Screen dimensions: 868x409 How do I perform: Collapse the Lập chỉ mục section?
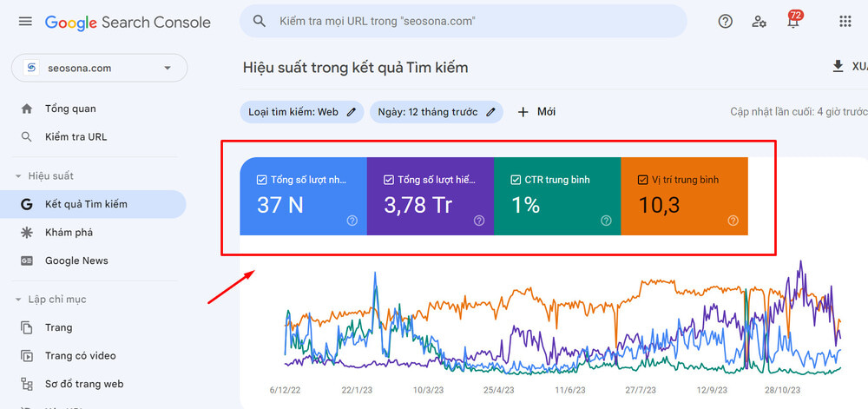click(x=49, y=300)
